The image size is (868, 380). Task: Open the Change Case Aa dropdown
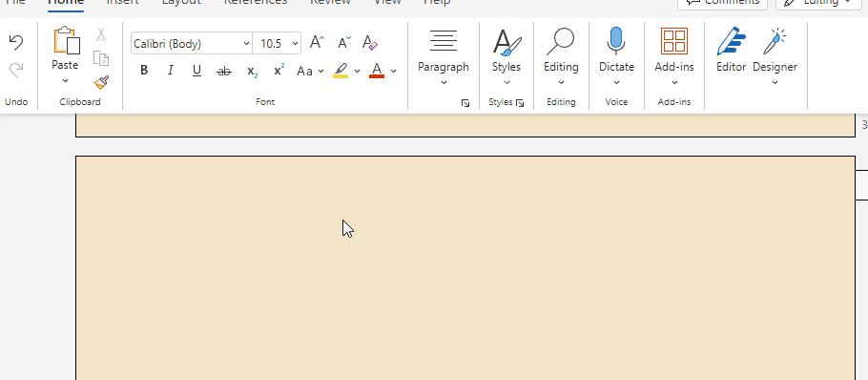pyautogui.click(x=310, y=71)
